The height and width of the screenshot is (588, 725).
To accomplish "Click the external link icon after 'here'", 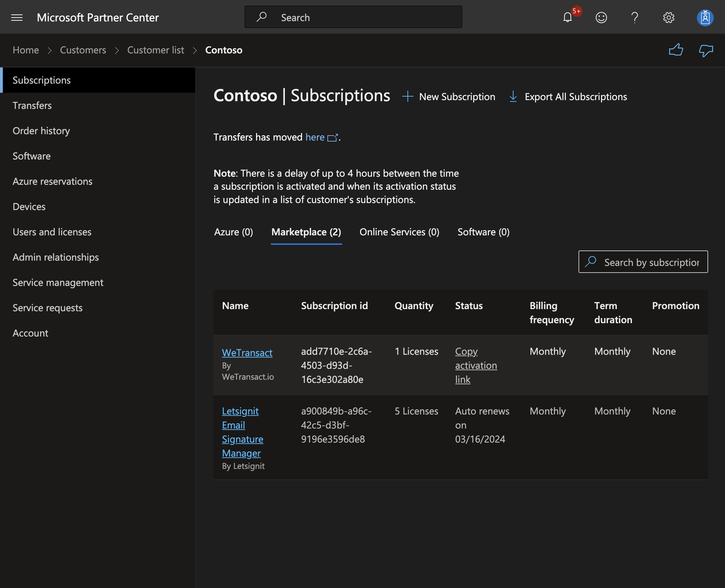I will click(333, 137).
